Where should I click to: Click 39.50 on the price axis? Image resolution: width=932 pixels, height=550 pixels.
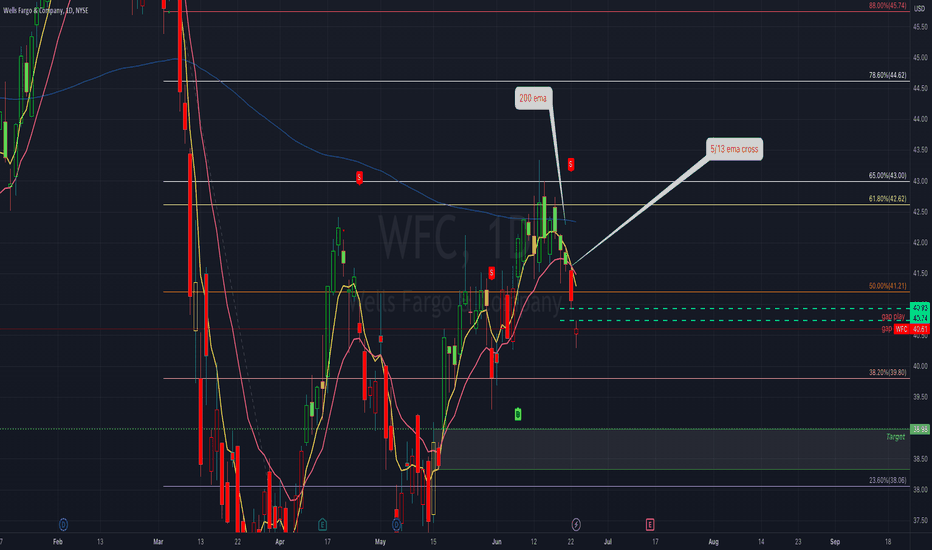(920, 397)
